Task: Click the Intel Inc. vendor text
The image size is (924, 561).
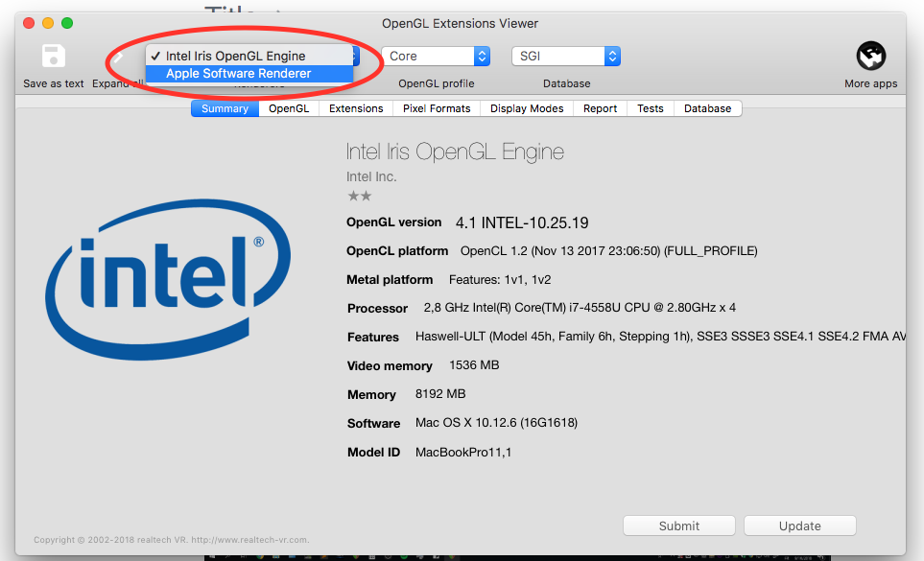Action: point(371,176)
